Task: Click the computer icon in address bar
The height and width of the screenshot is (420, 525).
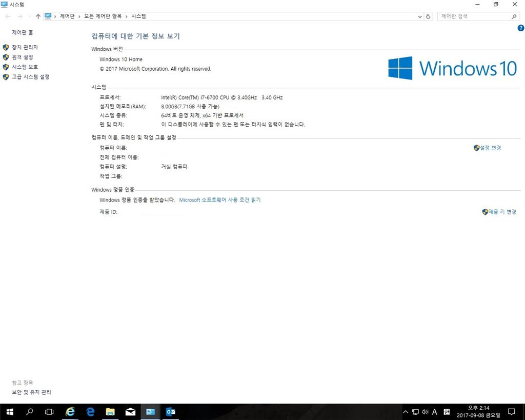Action: pos(48,16)
